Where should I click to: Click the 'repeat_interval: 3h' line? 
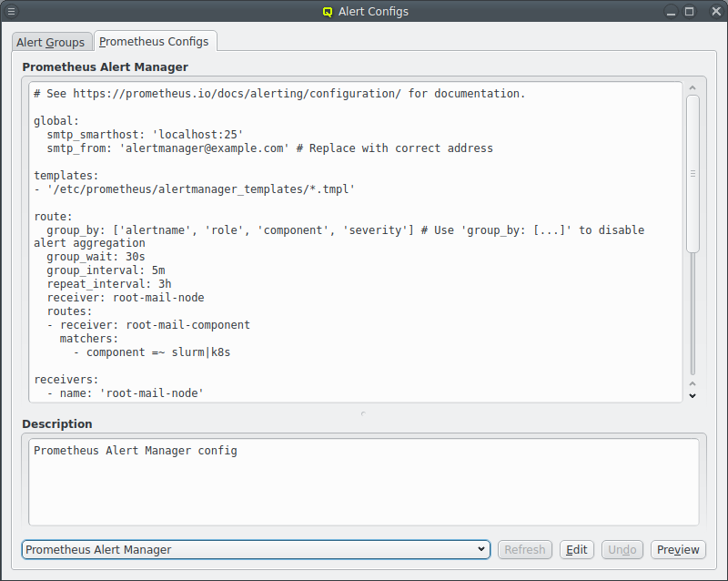tap(109, 284)
